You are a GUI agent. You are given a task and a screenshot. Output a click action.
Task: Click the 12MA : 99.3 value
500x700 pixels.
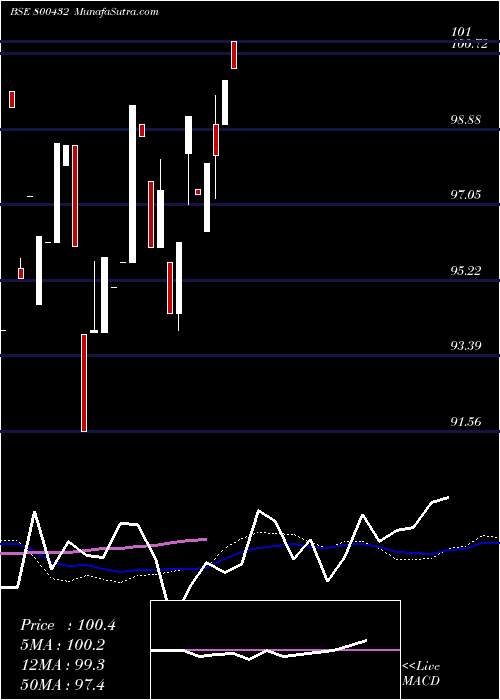63,665
